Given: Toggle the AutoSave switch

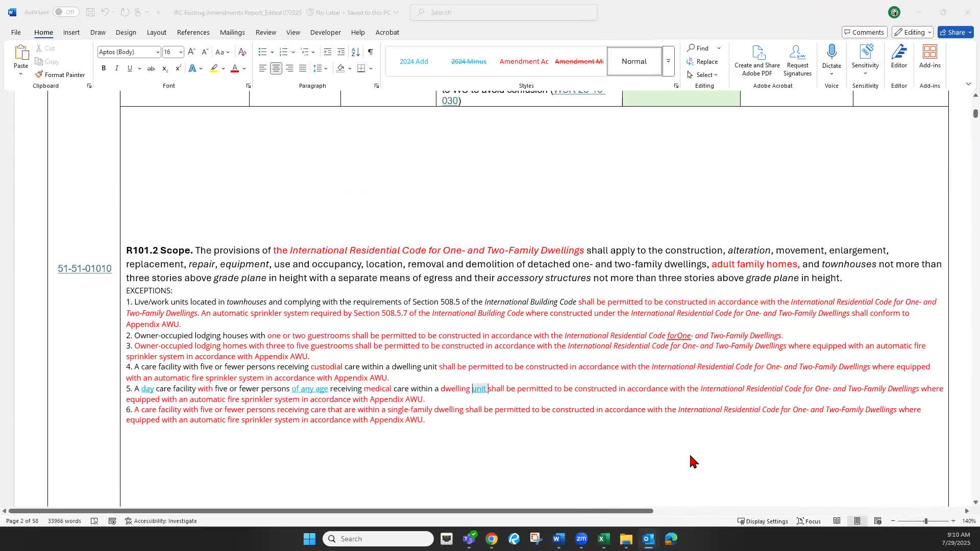Looking at the screenshot, I should [65, 12].
